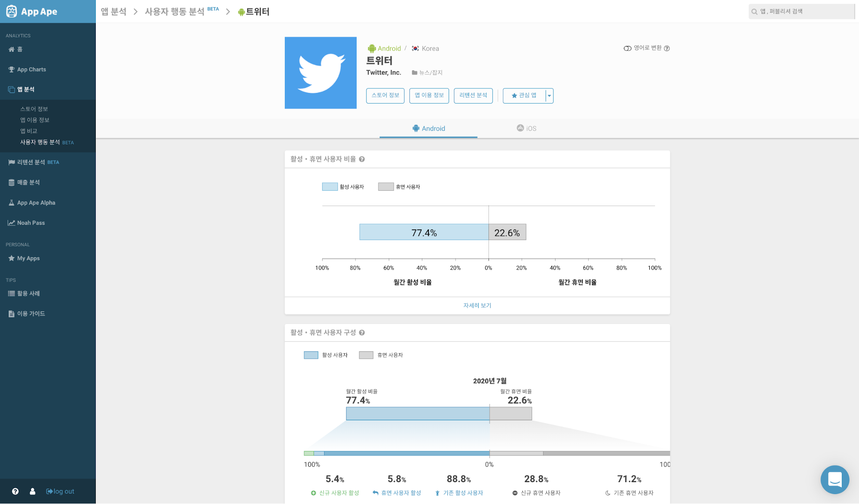Click the 기존 휴면 사용자 moon icon
Viewport: 859px width, 504px height.
click(x=608, y=493)
